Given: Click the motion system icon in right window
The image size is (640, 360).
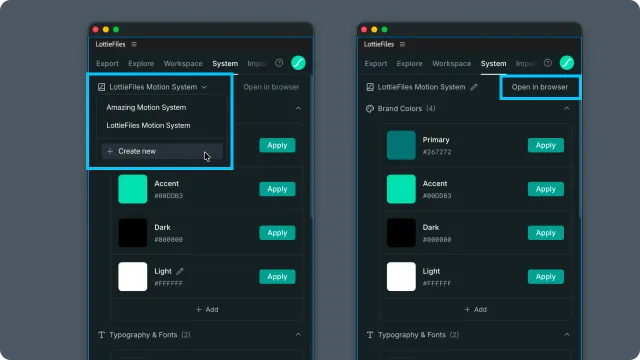Looking at the screenshot, I should 370,87.
